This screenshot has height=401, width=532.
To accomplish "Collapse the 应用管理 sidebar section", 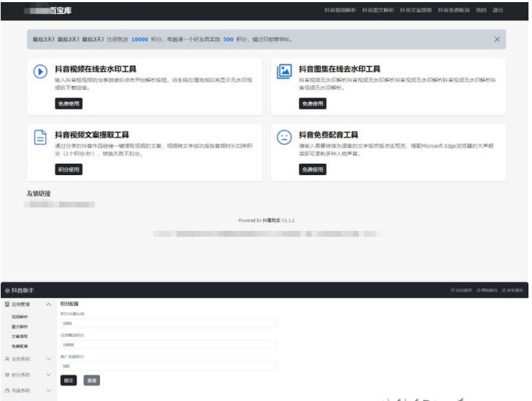I will (49, 305).
